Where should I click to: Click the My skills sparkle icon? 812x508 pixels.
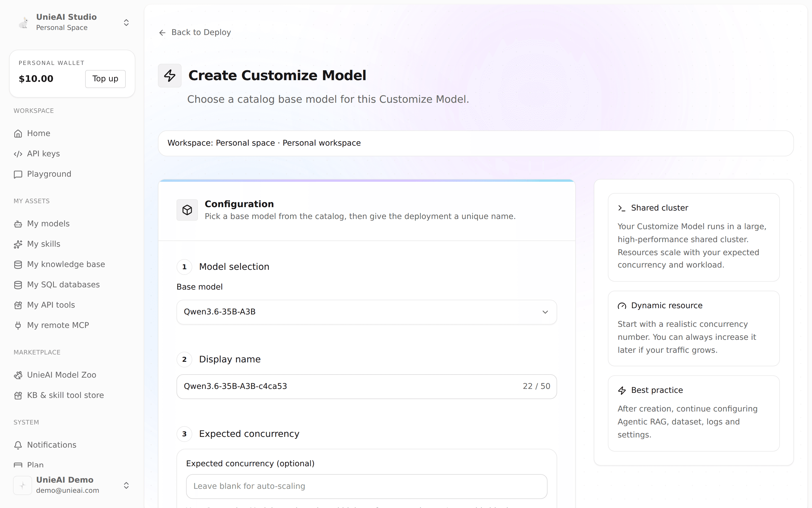(x=18, y=244)
